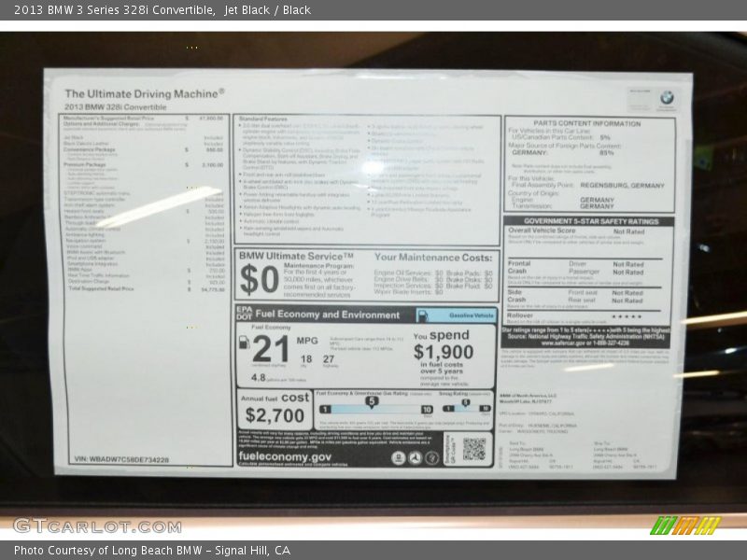Click the '18' city MPG value
Screen dimensions: 747x560
[x=306, y=359]
